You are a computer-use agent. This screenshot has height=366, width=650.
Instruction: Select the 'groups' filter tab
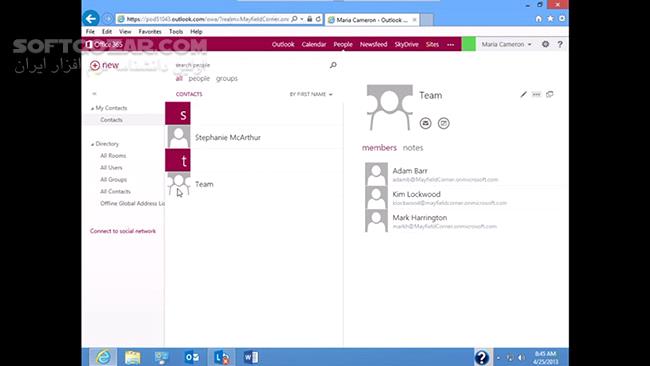[227, 78]
